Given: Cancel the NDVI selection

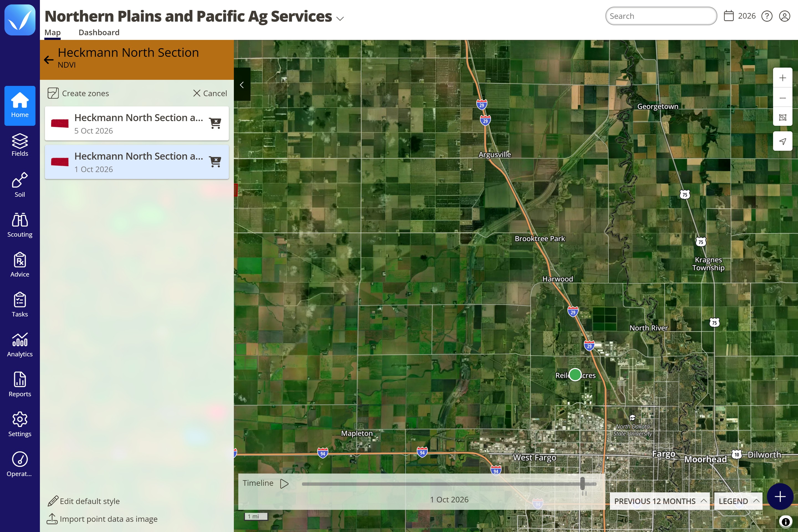Looking at the screenshot, I should point(210,93).
